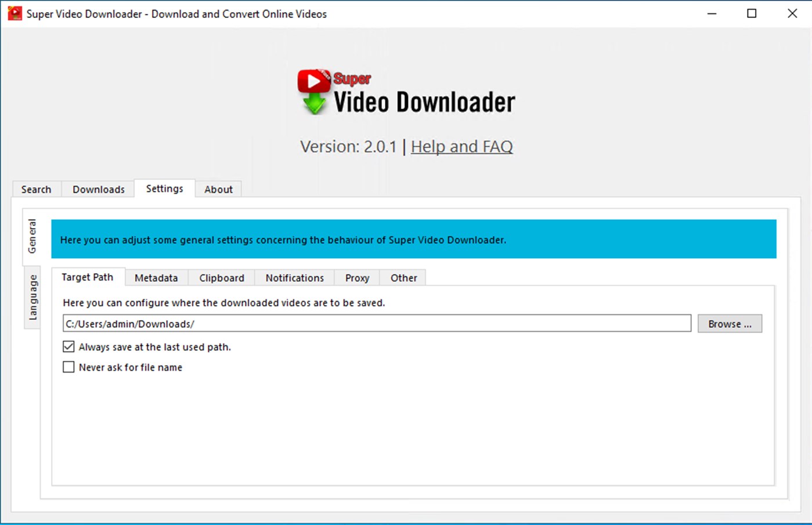Maximize the Super Video Downloader window

pos(752,13)
